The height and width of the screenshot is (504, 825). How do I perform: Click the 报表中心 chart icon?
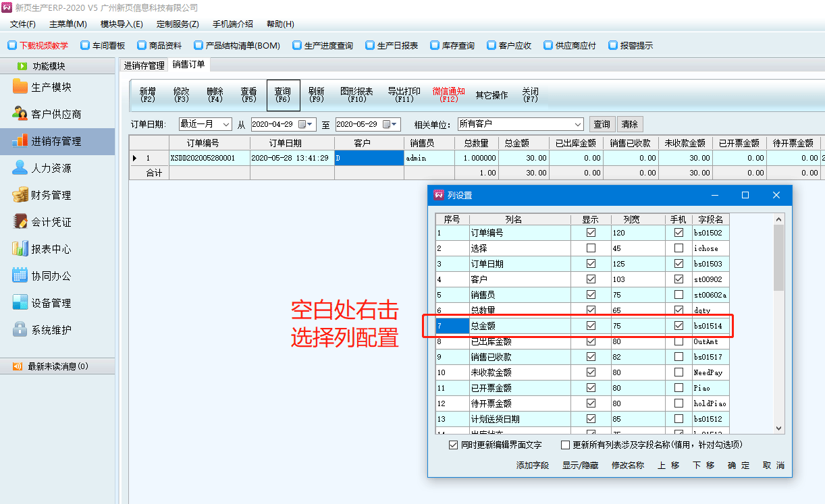click(20, 249)
